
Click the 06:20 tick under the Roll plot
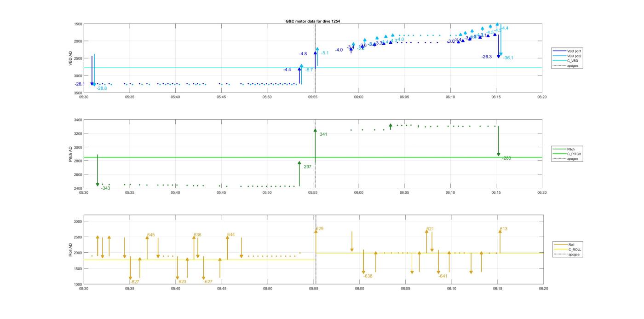click(543, 289)
